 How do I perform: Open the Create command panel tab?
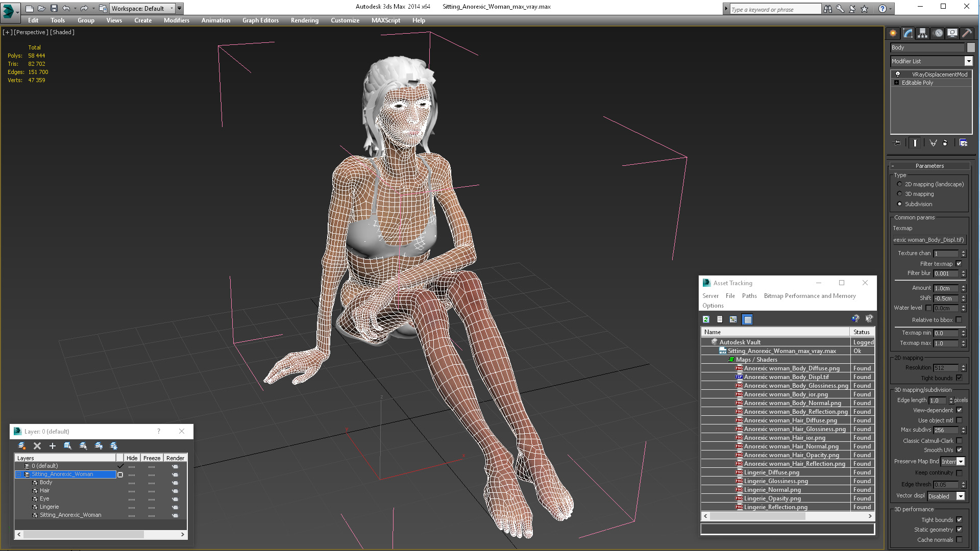click(x=893, y=33)
